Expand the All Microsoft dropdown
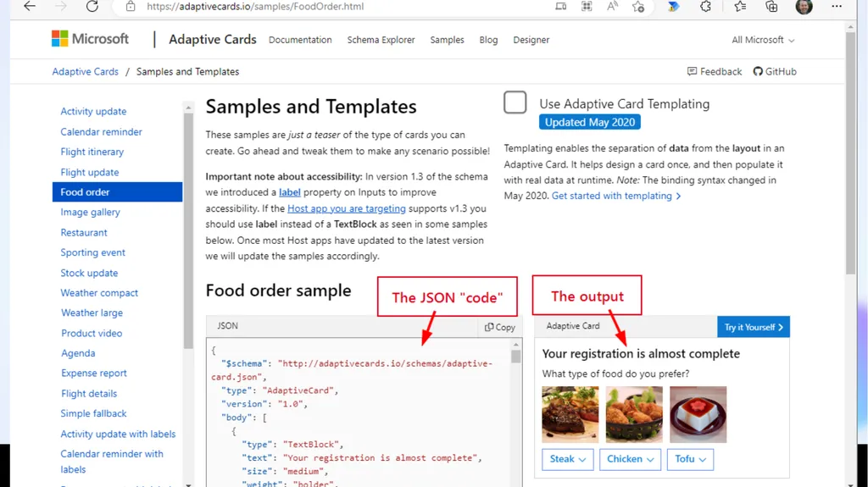Viewport: 868px width, 487px height. pos(763,40)
